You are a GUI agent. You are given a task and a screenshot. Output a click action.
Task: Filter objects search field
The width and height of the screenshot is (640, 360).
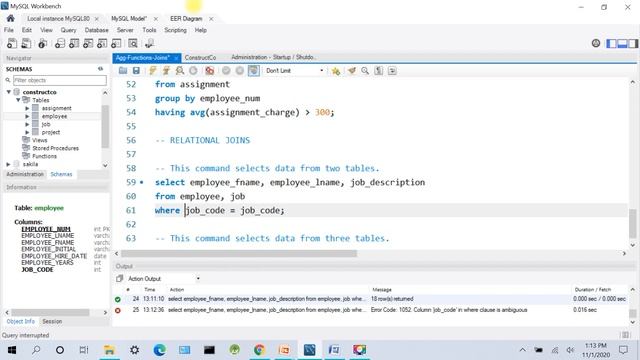pos(60,80)
